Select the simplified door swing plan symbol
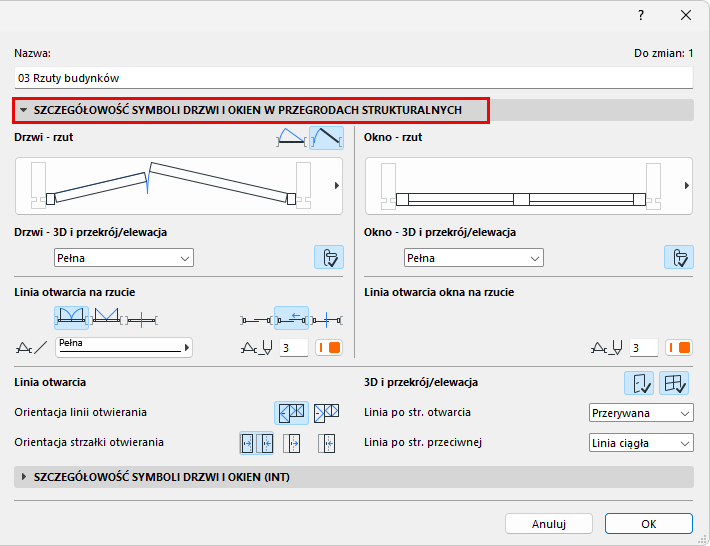Image resolution: width=710 pixels, height=546 pixels. coord(291,138)
